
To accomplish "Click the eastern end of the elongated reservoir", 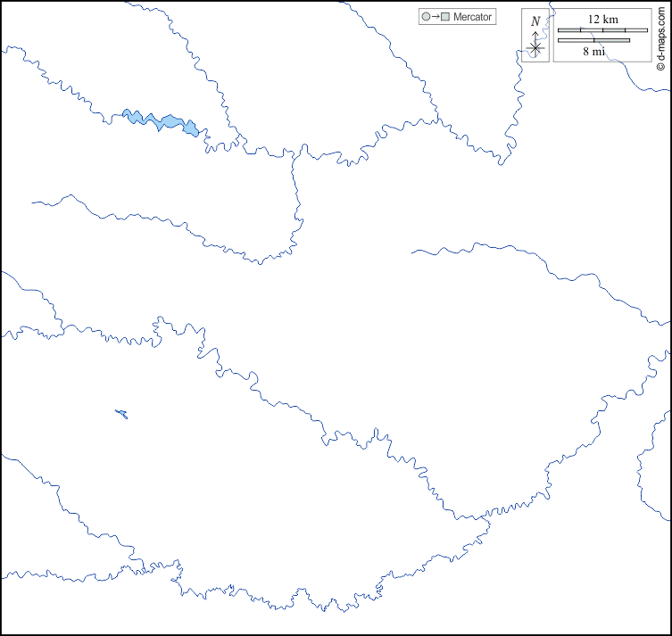I will pos(195,133).
